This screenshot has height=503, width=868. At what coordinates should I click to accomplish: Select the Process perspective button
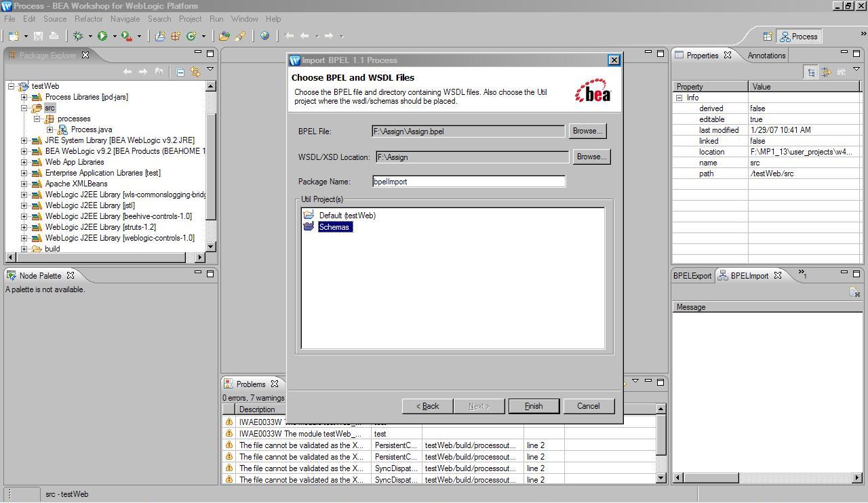(x=798, y=37)
